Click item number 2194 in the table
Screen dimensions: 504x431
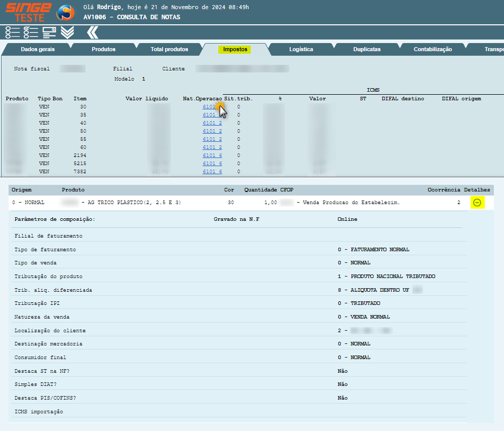(x=80, y=155)
